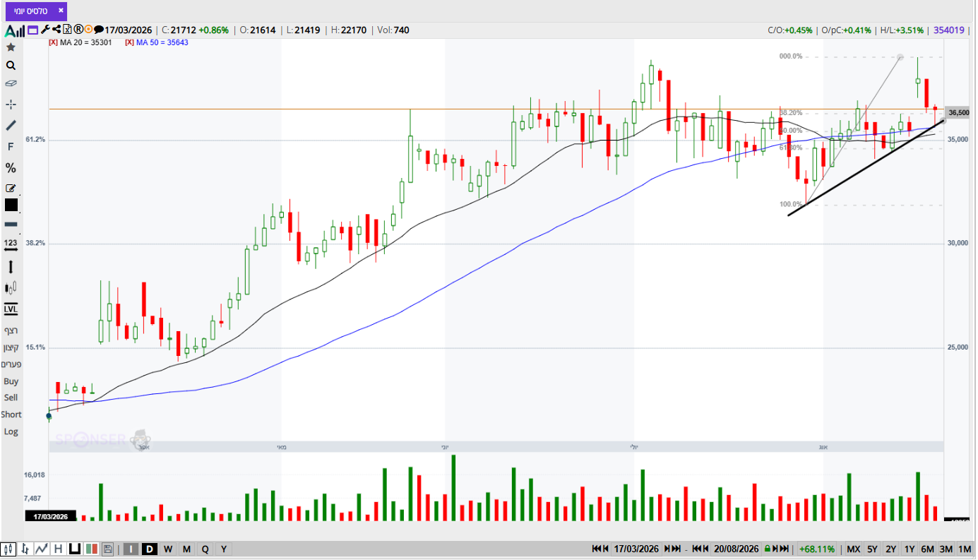Click the MA 50 = 35643 label
Image resolution: width=978 pixels, height=560 pixels.
coord(162,42)
